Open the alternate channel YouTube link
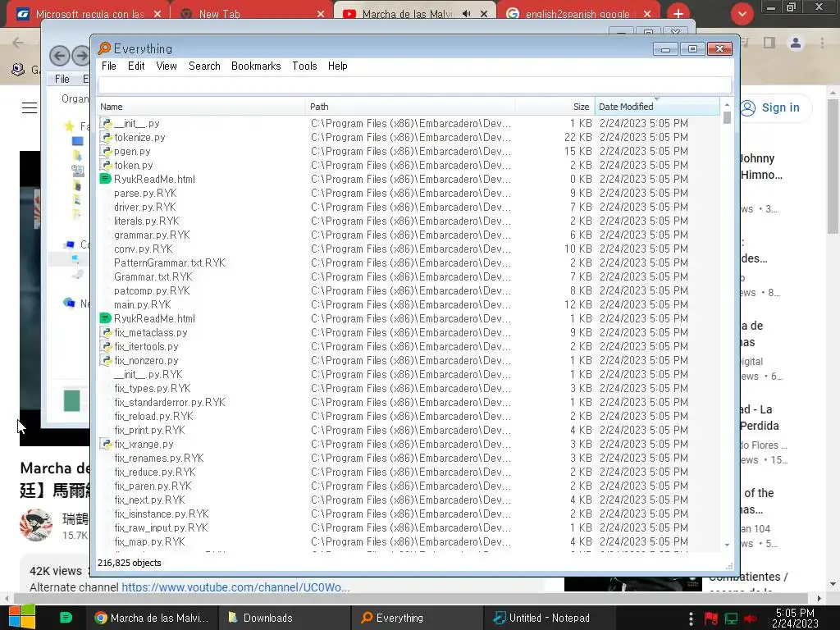The image size is (840, 630). click(235, 587)
